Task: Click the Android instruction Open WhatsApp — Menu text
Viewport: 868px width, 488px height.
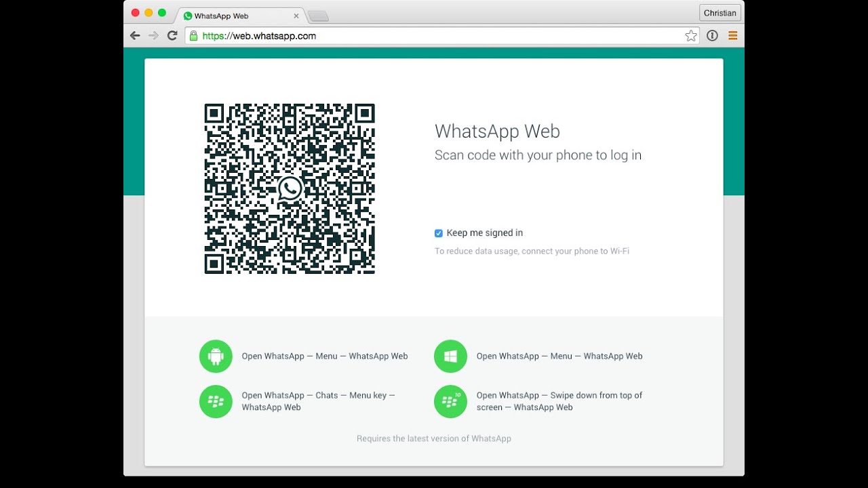Action: click(x=325, y=356)
